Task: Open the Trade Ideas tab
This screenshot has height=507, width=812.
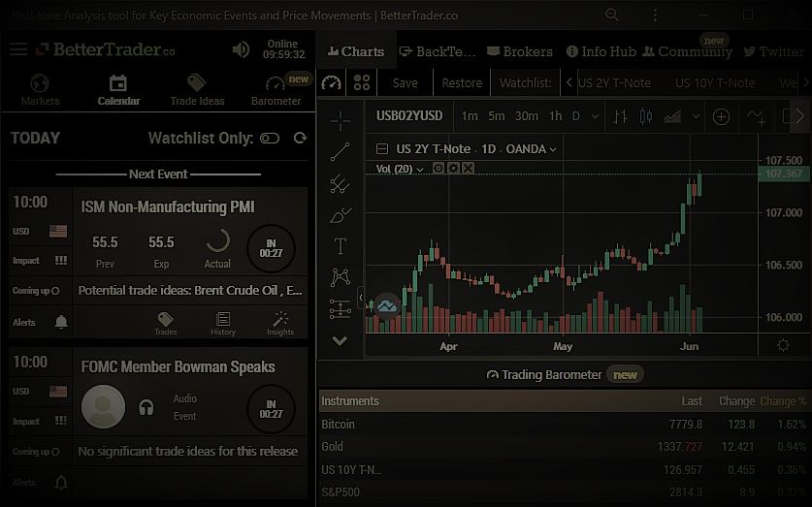Action: click(x=197, y=90)
